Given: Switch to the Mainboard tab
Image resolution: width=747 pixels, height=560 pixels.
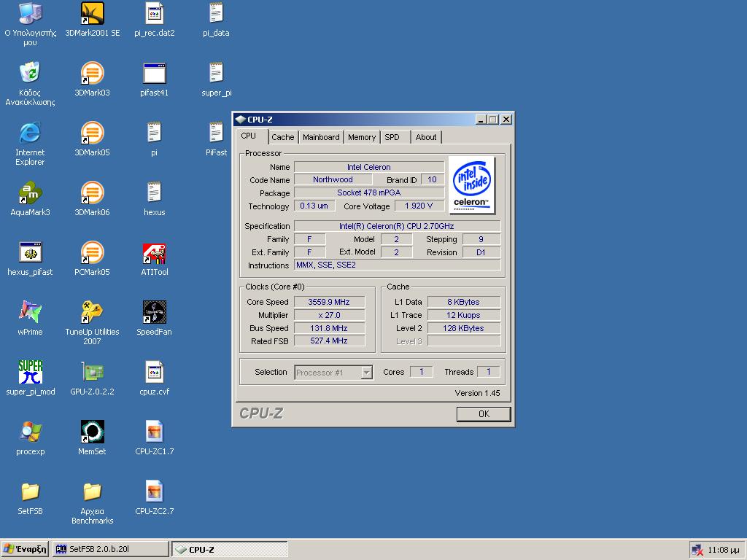Looking at the screenshot, I should (x=321, y=137).
